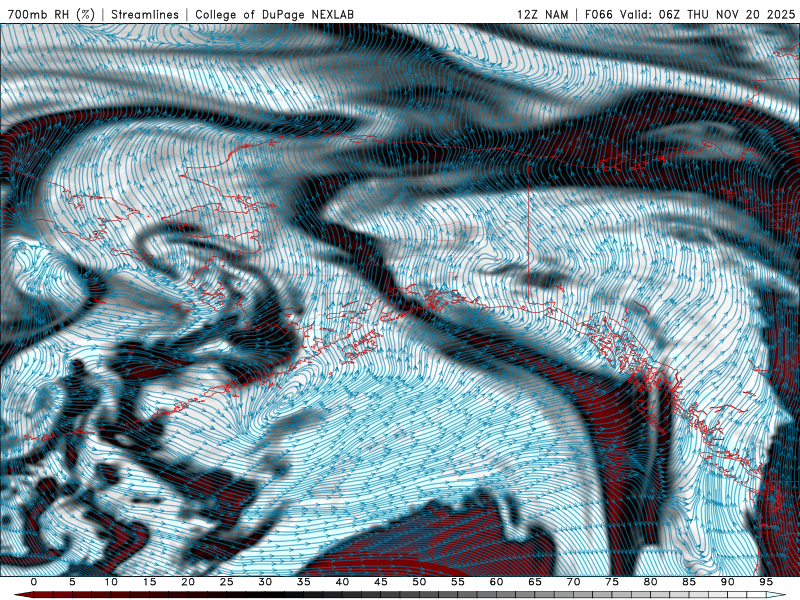
Task: Select the "70" color scale label
Action: click(573, 582)
